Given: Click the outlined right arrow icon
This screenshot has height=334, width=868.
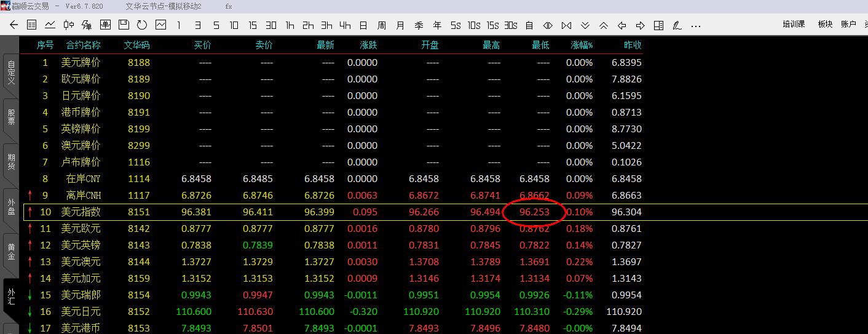Looking at the screenshot, I should [640, 25].
